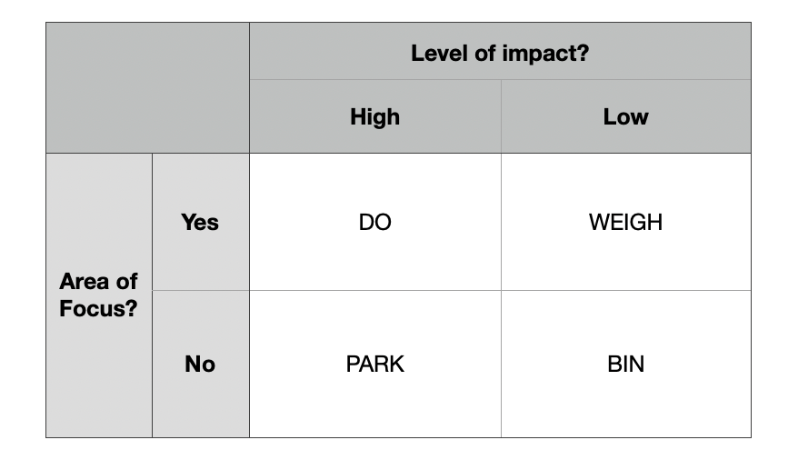Click the border between DO and WEIGH
This screenshot has width=800, height=460.
[501, 222]
